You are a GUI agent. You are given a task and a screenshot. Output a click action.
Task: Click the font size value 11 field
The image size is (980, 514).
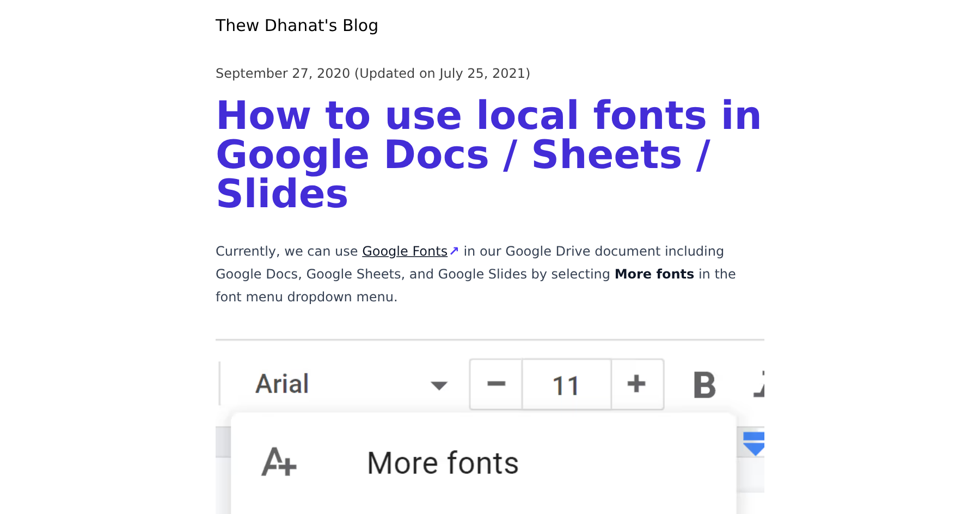566,385
